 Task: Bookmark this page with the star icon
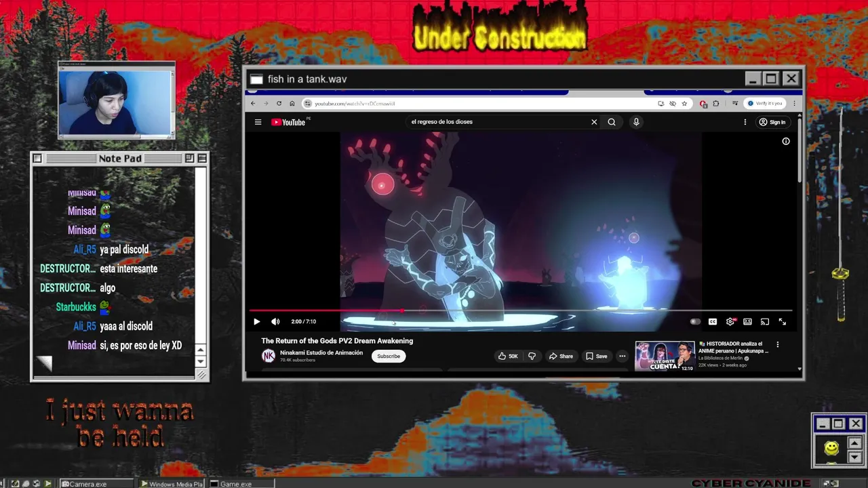click(684, 104)
